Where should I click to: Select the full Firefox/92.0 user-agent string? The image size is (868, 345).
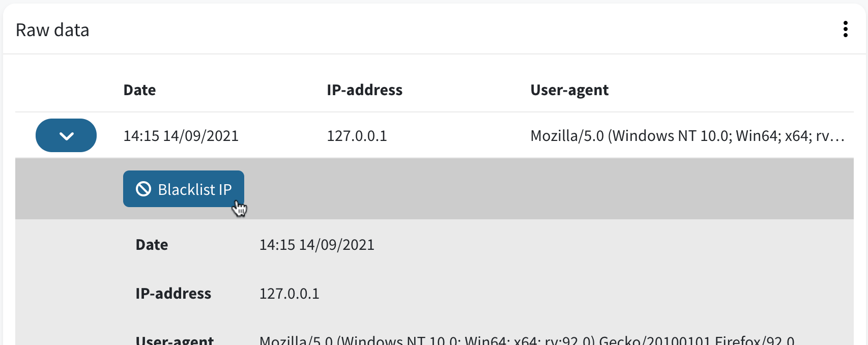point(527,340)
